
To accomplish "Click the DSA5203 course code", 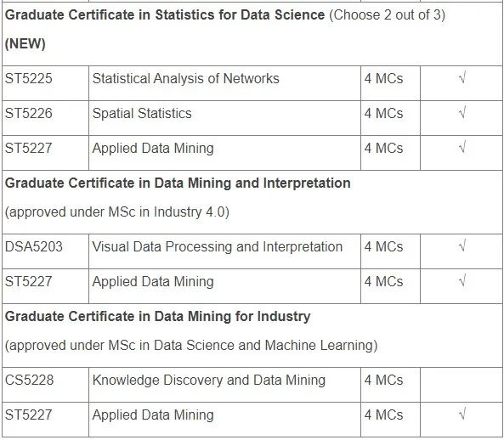I will 33,246.
